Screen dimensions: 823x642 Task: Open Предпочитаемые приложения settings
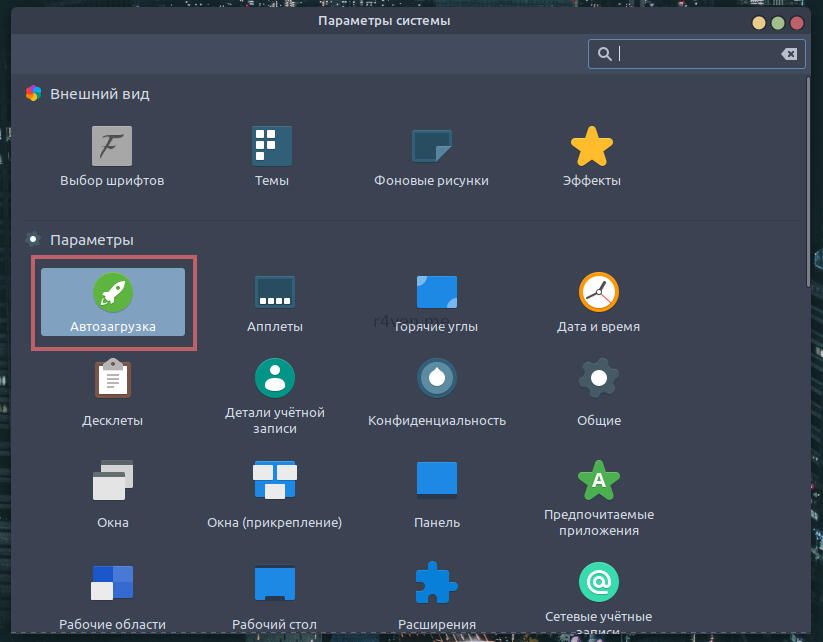(x=599, y=480)
